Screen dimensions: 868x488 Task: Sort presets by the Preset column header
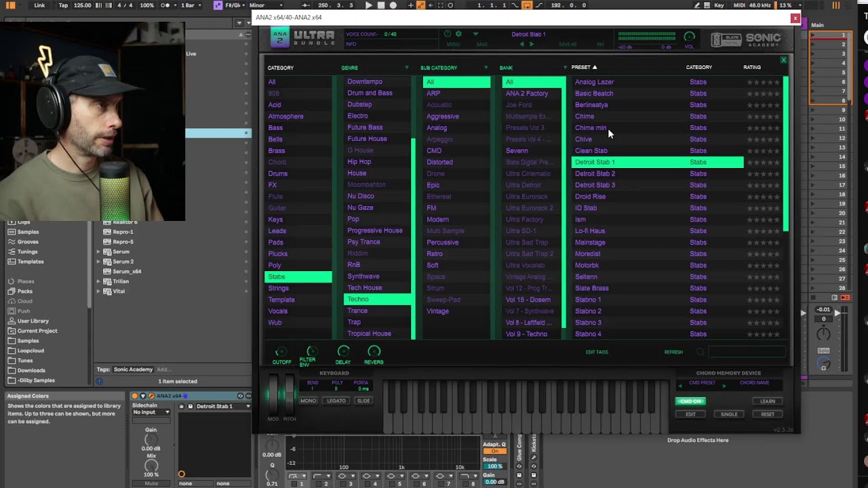coord(584,67)
